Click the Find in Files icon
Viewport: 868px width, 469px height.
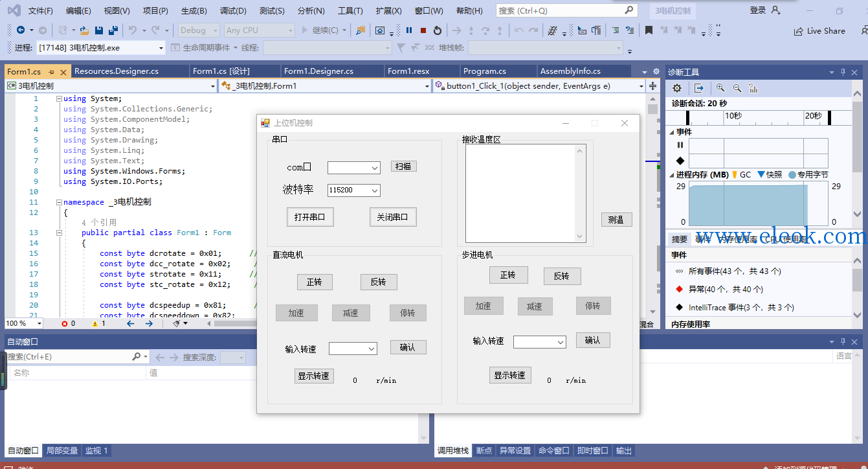361,30
